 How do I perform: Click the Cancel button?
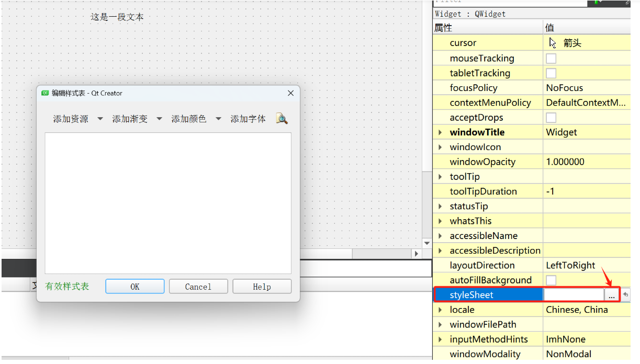pos(198,286)
